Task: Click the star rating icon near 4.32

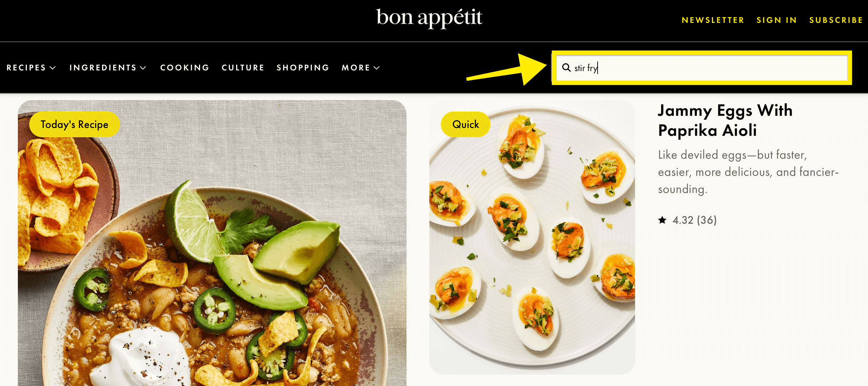Action: pyautogui.click(x=662, y=220)
